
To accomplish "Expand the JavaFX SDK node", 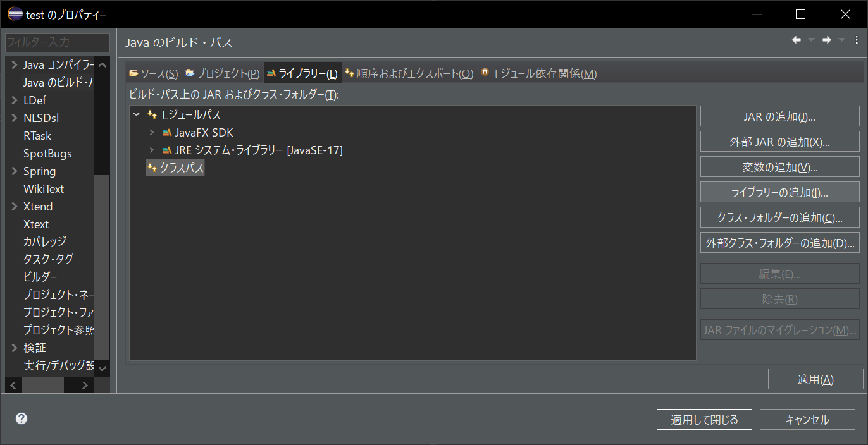I will pos(151,132).
